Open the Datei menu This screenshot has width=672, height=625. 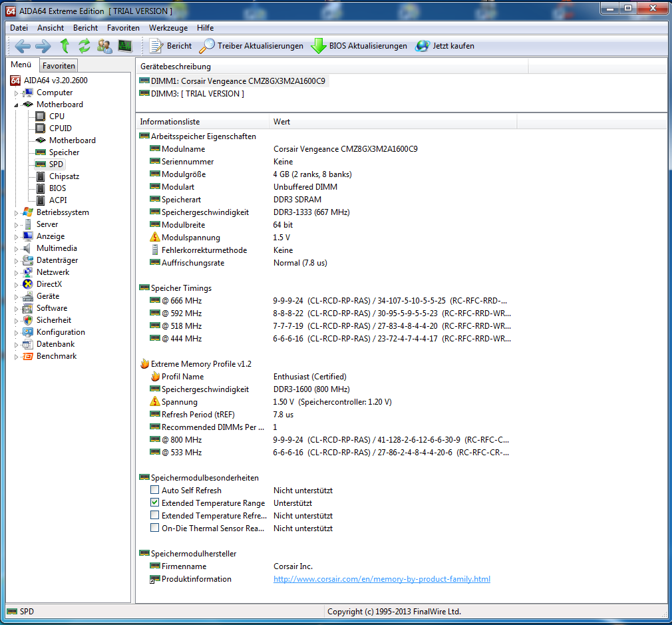click(x=19, y=28)
